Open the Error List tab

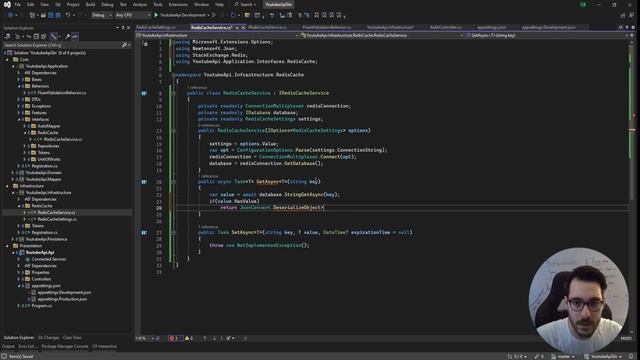pos(27,347)
